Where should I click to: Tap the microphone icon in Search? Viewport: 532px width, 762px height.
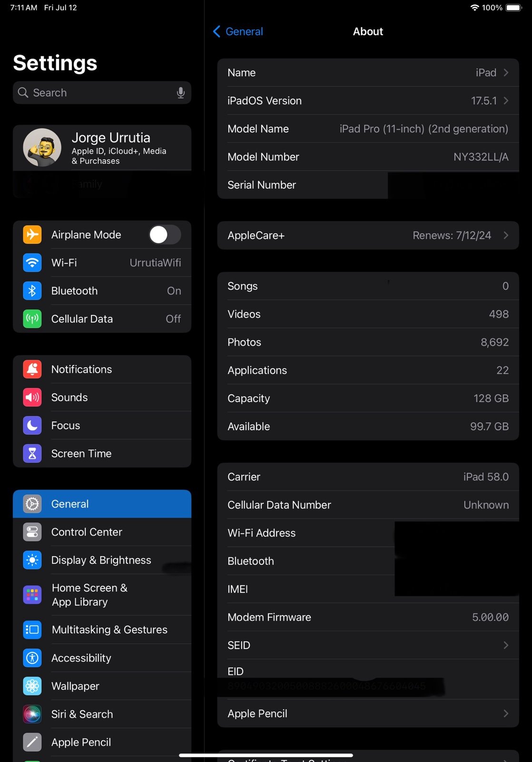coord(180,93)
